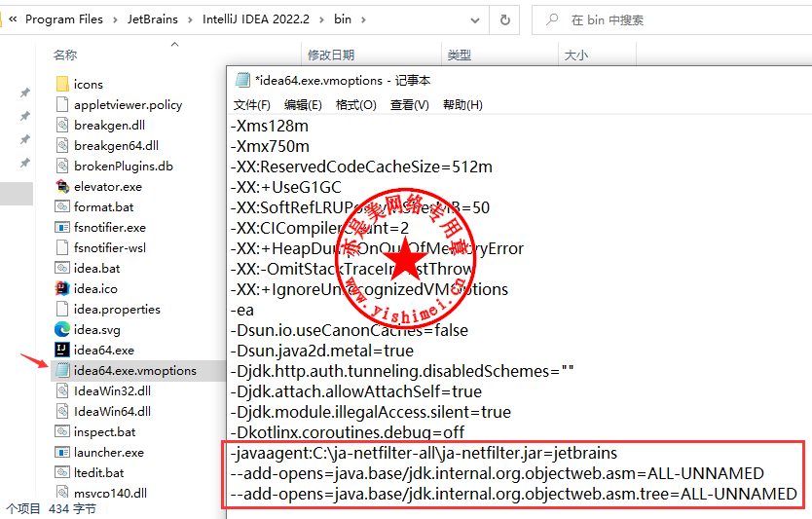Click the idea64.exe IntelliJ icon
812x519 pixels.
(x=62, y=351)
